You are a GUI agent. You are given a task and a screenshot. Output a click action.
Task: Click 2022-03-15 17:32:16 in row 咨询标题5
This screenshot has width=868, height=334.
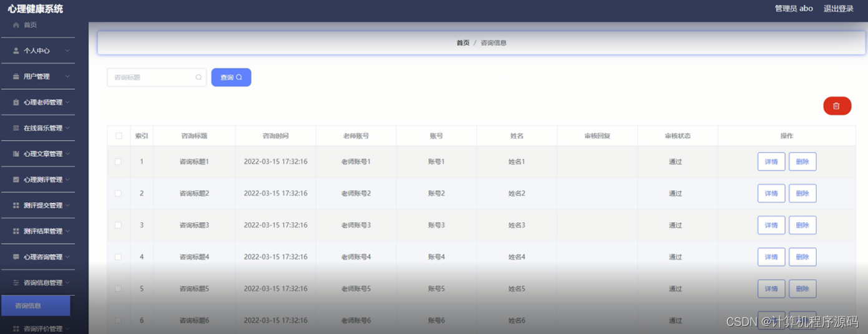coord(276,288)
